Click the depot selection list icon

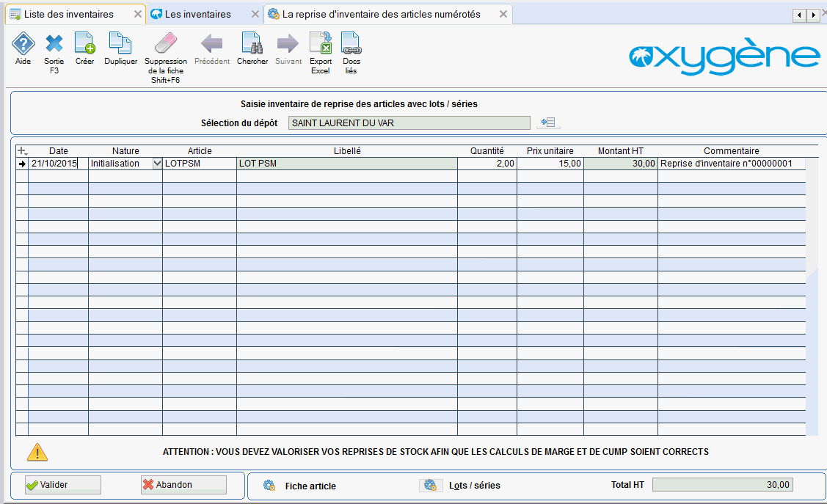pos(548,123)
